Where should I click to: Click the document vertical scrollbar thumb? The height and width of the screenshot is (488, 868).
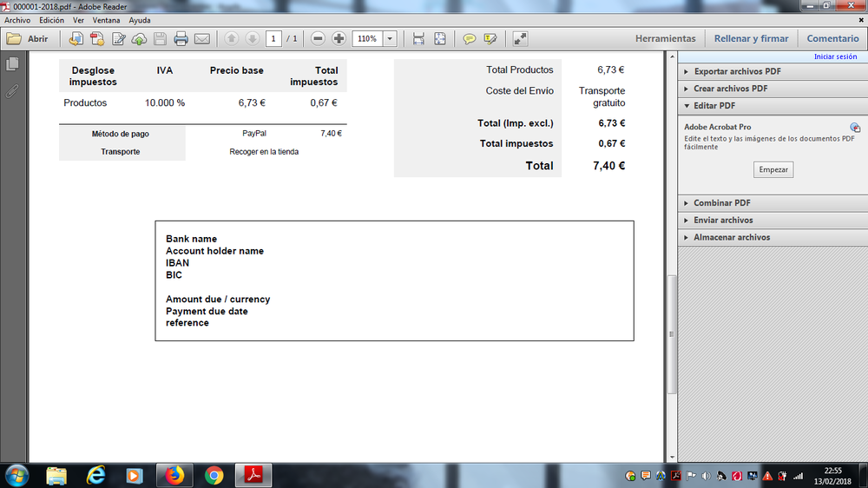tap(672, 334)
